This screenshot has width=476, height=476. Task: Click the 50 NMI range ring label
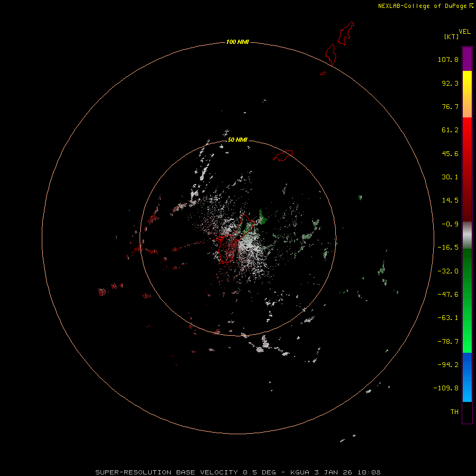click(237, 140)
